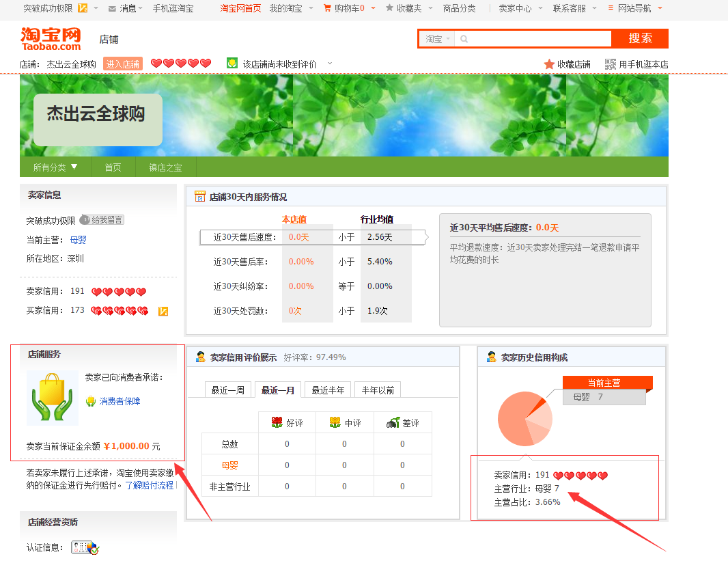Viewport: 728px width, 561px height.
Task: Click the 近30天处罚数 row label
Action: tap(241, 311)
